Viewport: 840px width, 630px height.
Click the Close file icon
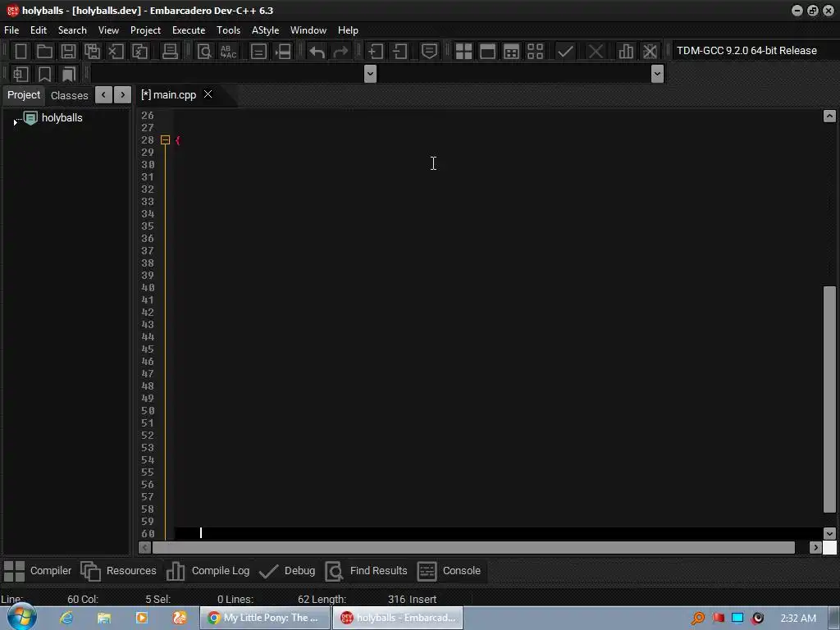click(x=116, y=52)
